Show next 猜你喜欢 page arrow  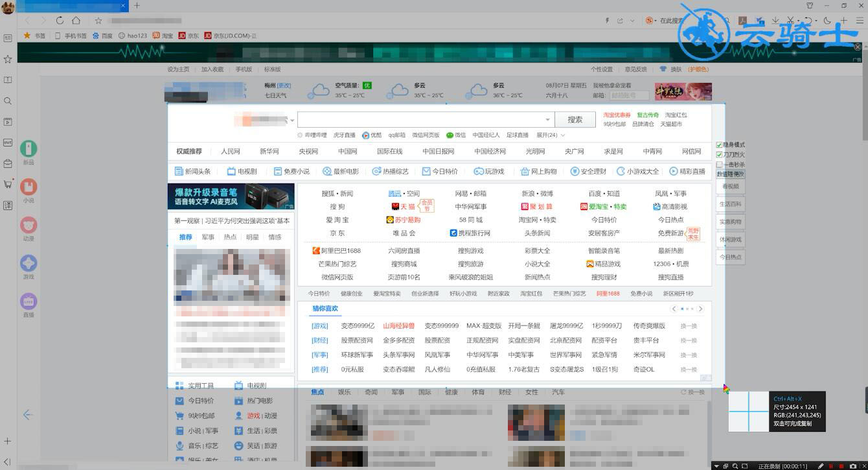coord(700,309)
